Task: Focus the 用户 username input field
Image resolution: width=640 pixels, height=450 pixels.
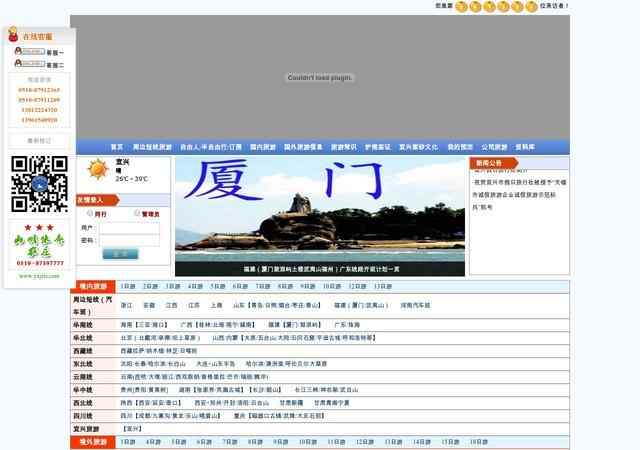Action: (130, 228)
